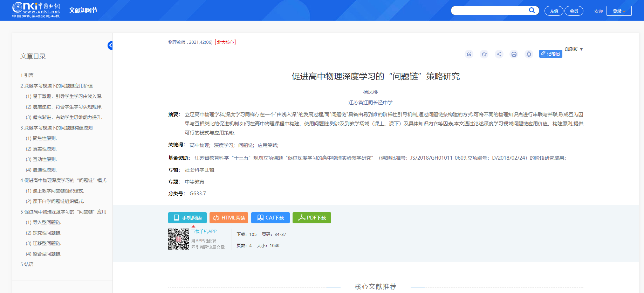This screenshot has height=293, width=644.
Task: Expand the 登录 login dropdown
Action: (619, 11)
